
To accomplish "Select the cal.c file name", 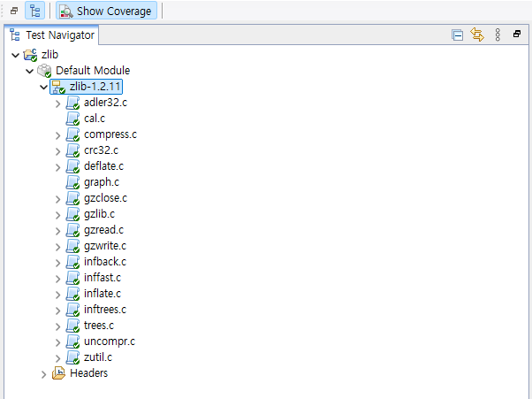I will pos(95,119).
